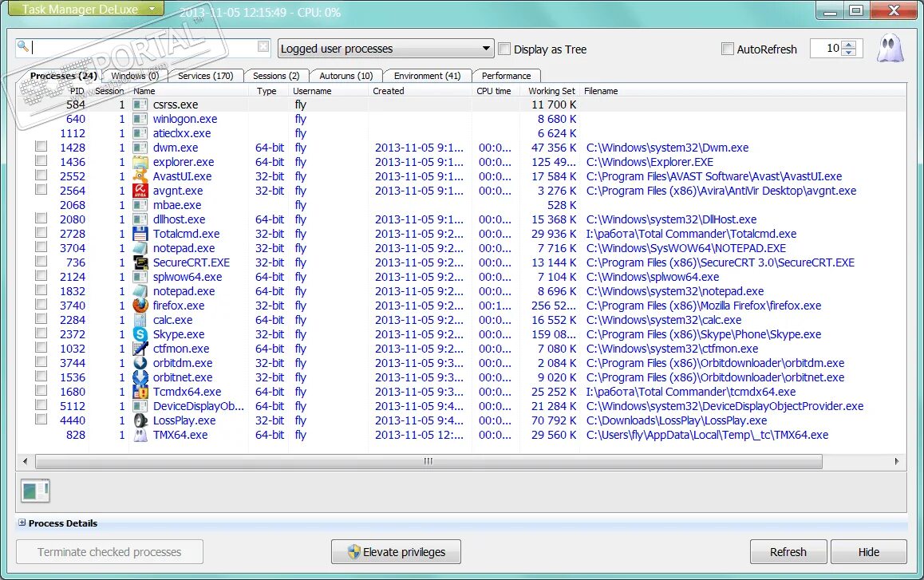Image resolution: width=924 pixels, height=580 pixels.
Task: Check the box for Skype.exe (PID 2372)
Action: point(41,333)
